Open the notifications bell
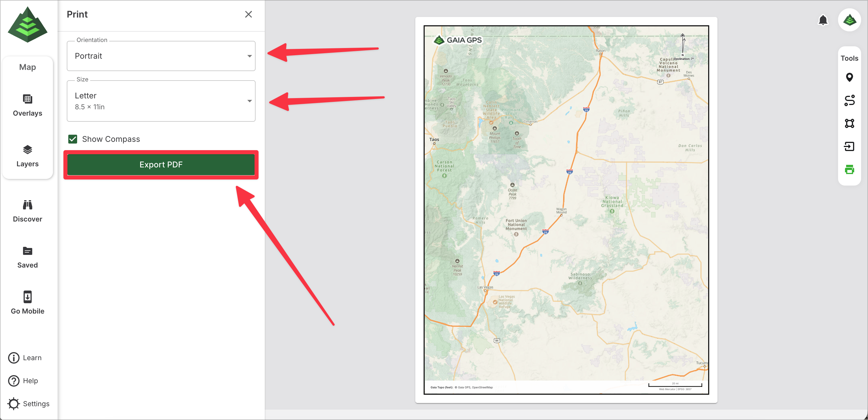 click(823, 20)
